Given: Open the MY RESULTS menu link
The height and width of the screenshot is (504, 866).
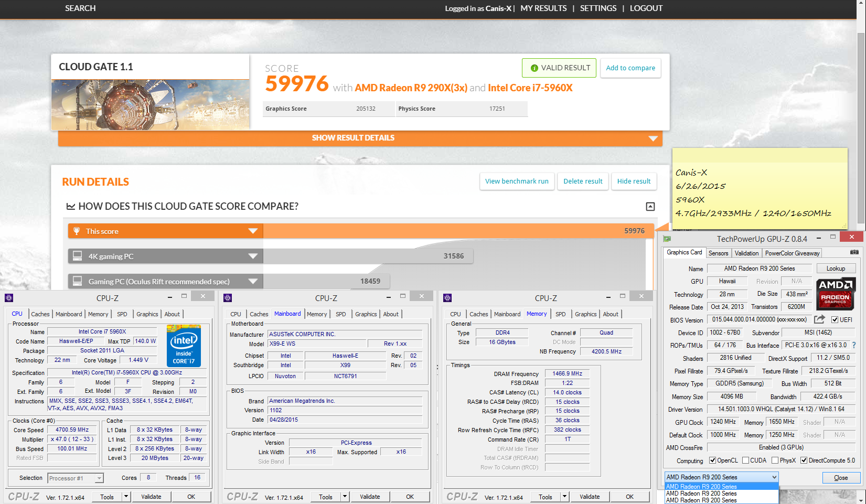Looking at the screenshot, I should coord(543,8).
